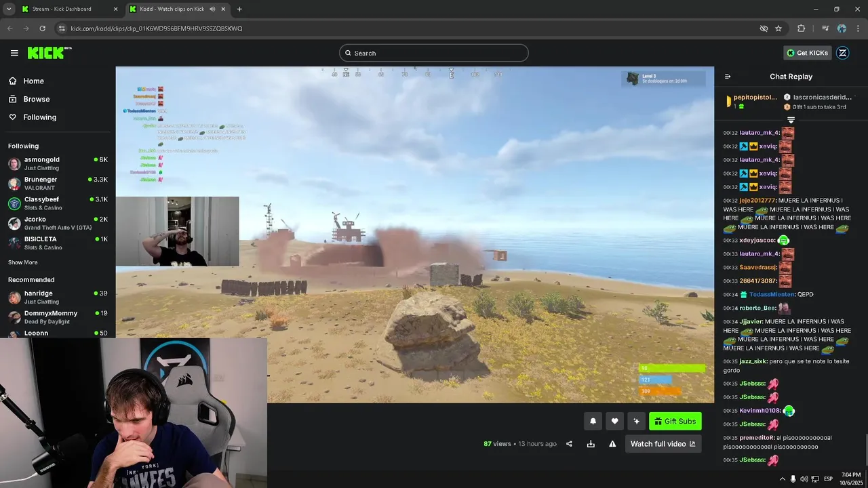Open Brunenger's channel in Following

(x=58, y=183)
